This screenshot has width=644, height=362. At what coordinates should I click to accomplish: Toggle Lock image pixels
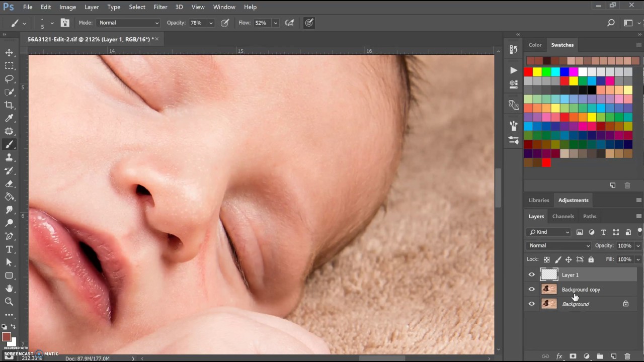pos(557,259)
